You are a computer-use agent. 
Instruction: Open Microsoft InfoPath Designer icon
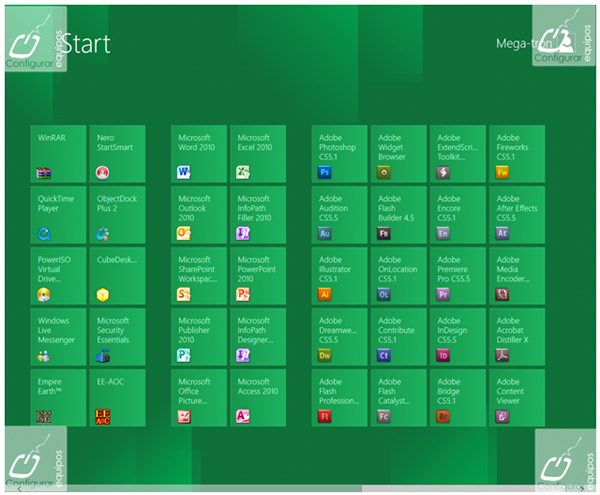click(243, 355)
